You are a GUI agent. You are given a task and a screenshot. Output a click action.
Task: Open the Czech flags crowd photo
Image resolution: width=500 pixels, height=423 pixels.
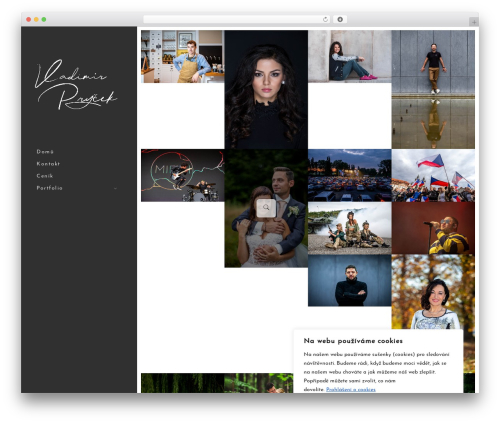pyautogui.click(x=433, y=175)
